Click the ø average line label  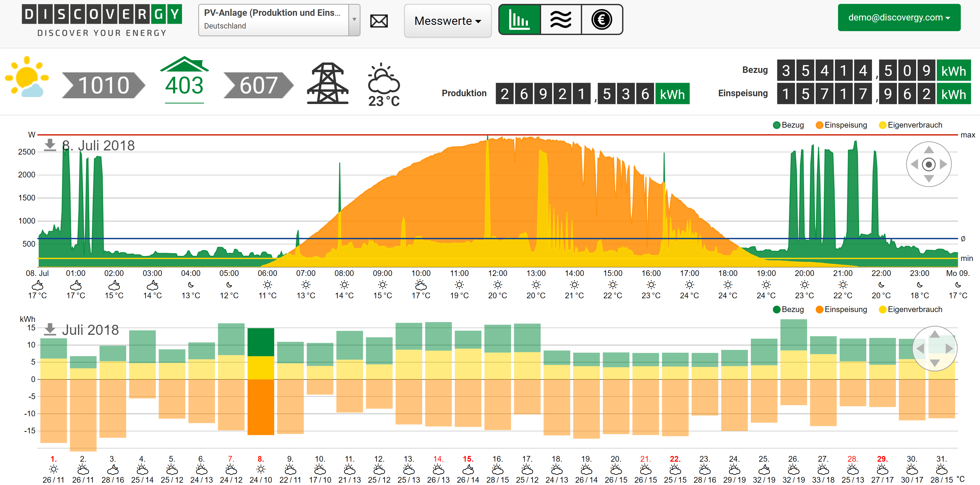tap(963, 239)
